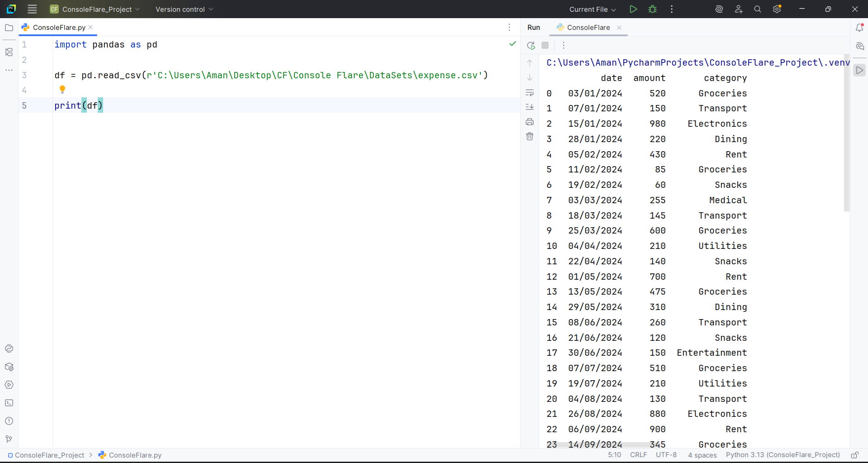Open the Terminal tool window
This screenshot has width=868, height=463.
click(x=9, y=403)
